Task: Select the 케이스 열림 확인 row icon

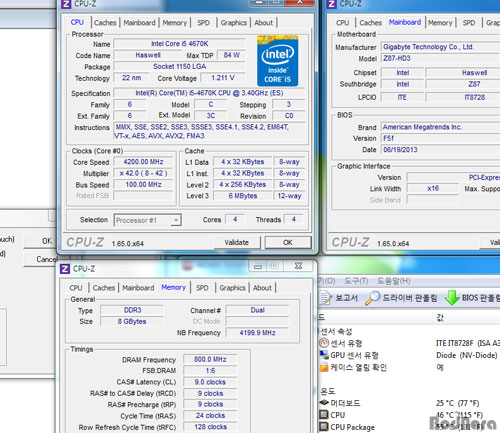Action: [324, 367]
